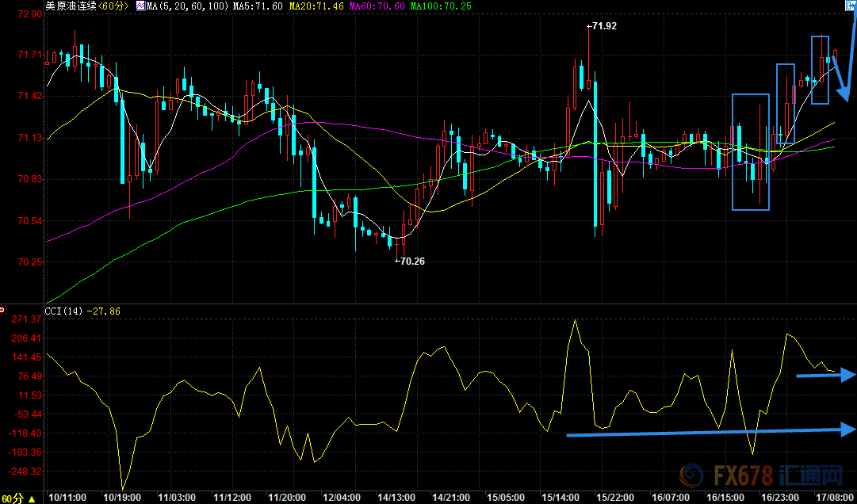The width and height of the screenshot is (857, 504).
Task: Click the 71.92 high price marker
Action: pyautogui.click(x=603, y=26)
